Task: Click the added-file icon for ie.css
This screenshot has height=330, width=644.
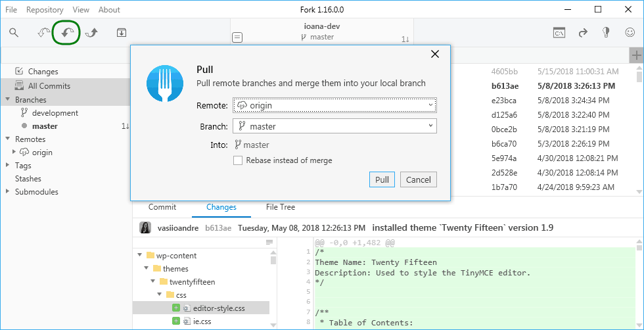Action: tap(176, 321)
